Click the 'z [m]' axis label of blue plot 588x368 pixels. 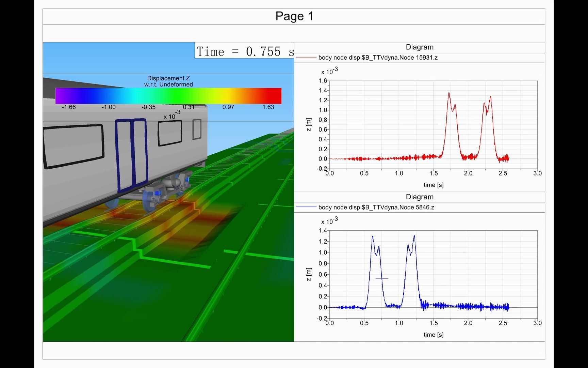pyautogui.click(x=309, y=274)
